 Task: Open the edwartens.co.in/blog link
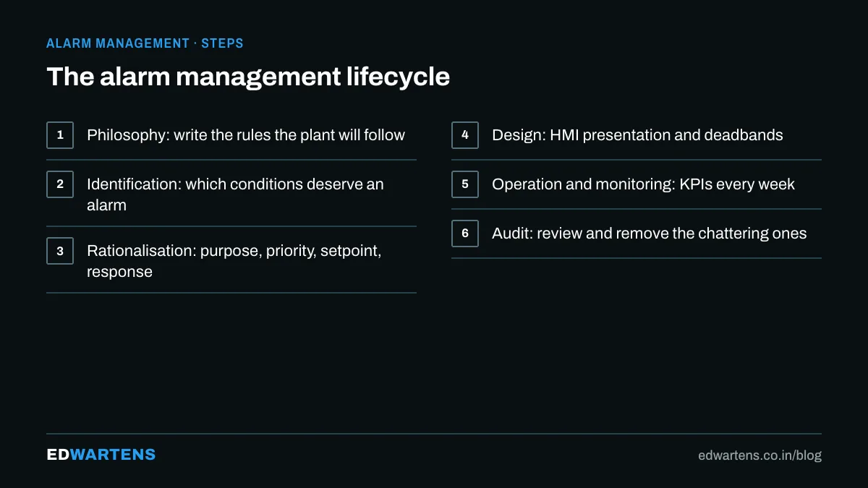(759, 455)
